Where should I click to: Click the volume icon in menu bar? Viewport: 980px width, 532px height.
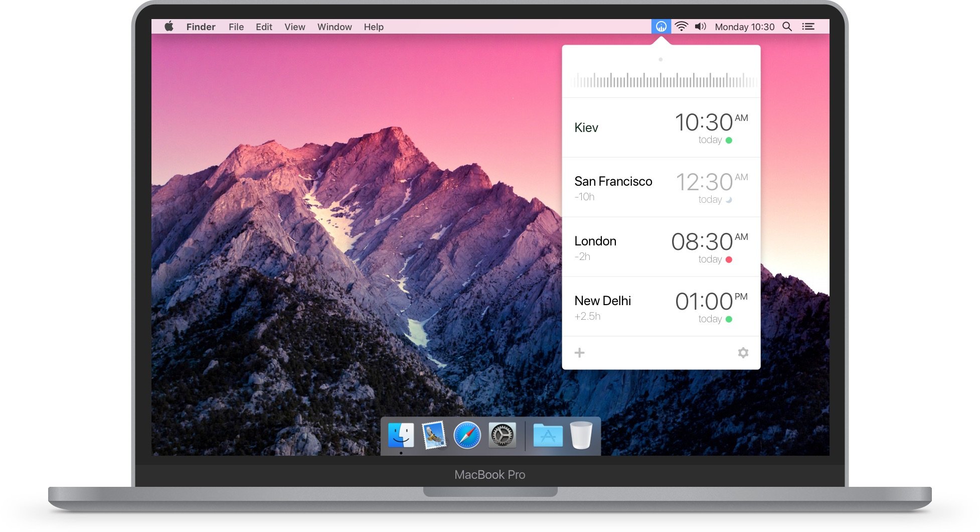(701, 26)
